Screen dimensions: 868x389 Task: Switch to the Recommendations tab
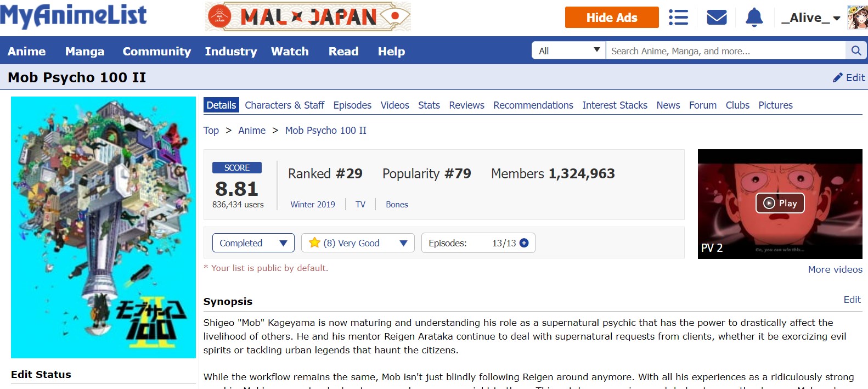[x=533, y=105]
